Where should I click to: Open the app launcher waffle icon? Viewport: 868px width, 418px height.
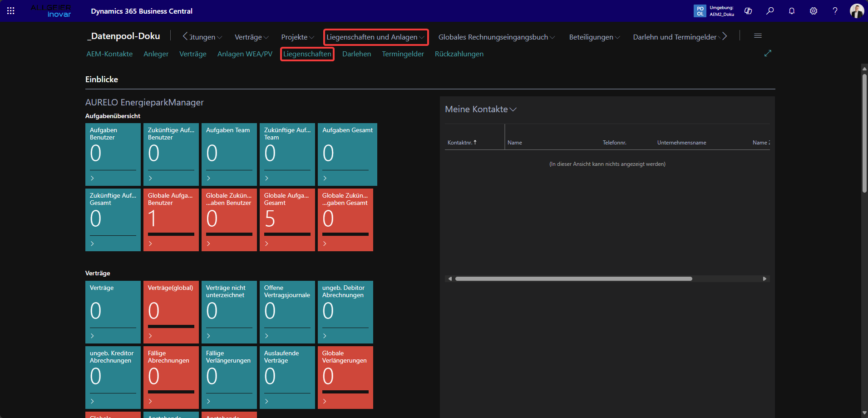(x=11, y=11)
